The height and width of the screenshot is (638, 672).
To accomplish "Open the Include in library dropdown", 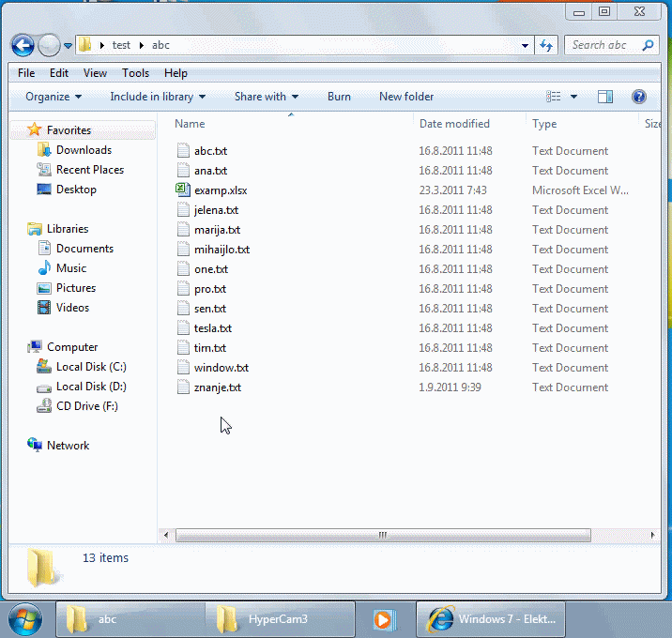I will click(157, 97).
